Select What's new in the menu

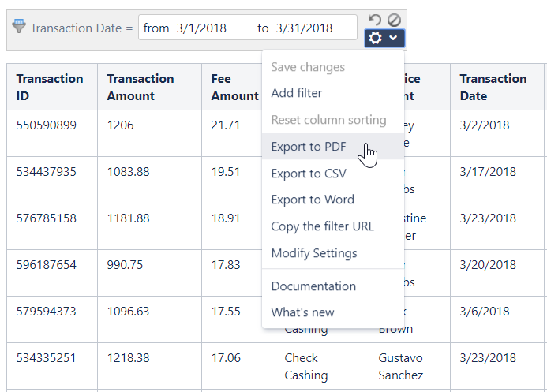pyautogui.click(x=302, y=312)
